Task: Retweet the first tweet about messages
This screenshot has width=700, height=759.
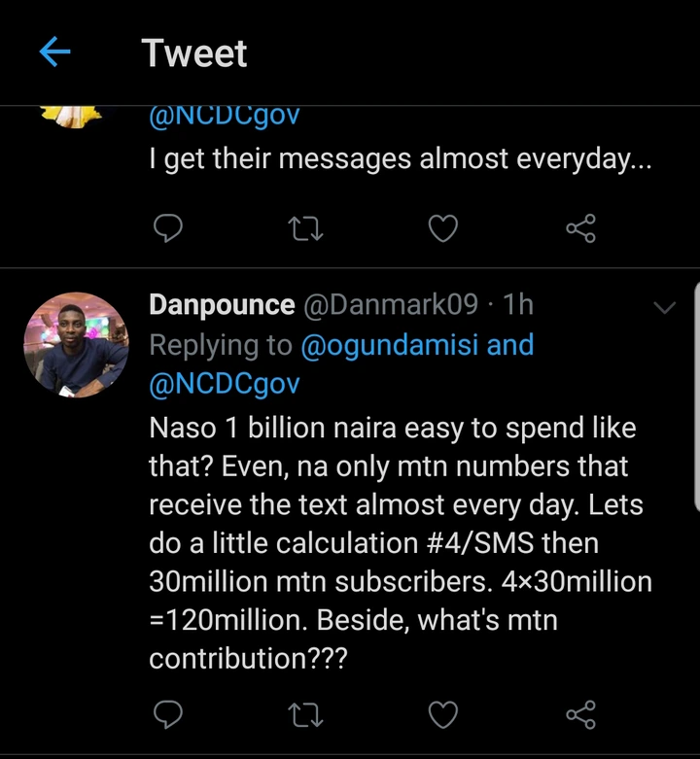Action: click(305, 228)
